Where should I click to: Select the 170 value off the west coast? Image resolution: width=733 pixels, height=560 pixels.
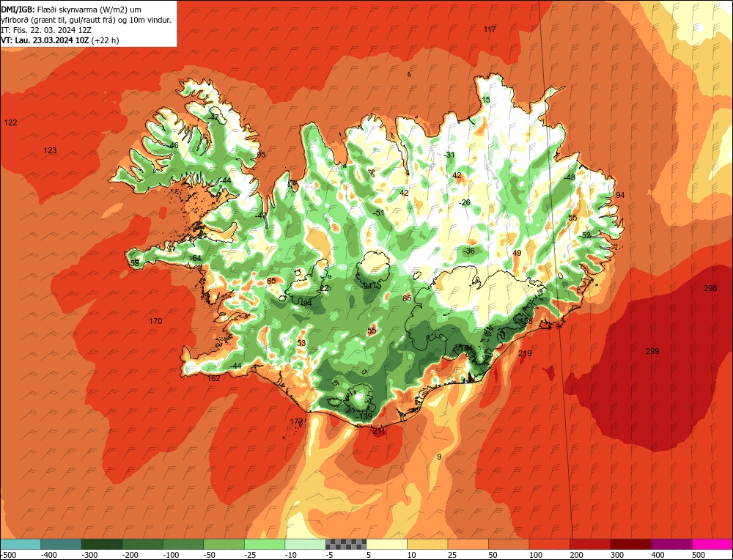coord(155,321)
